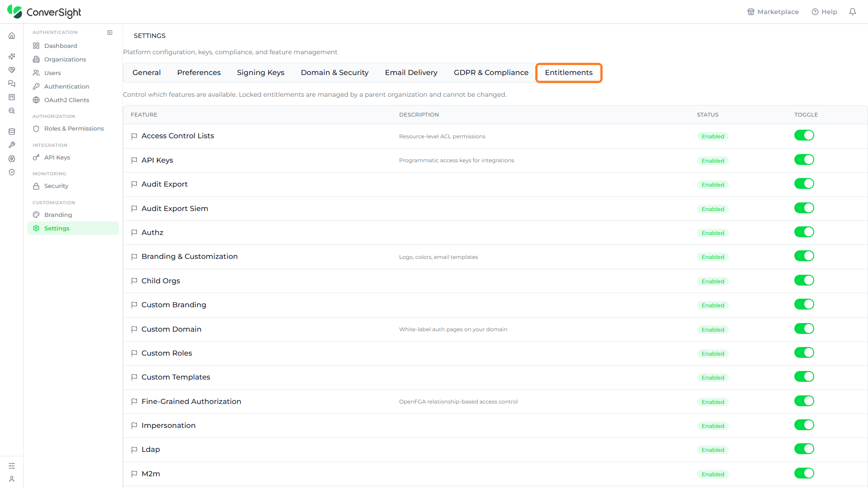Collapse the sidebar panel icon

tap(110, 33)
